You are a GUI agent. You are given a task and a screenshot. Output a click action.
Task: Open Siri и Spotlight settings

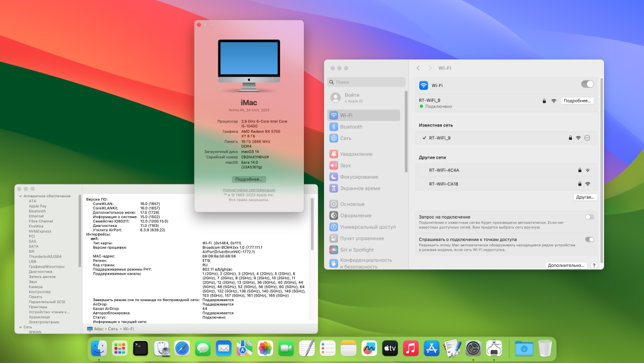point(364,250)
